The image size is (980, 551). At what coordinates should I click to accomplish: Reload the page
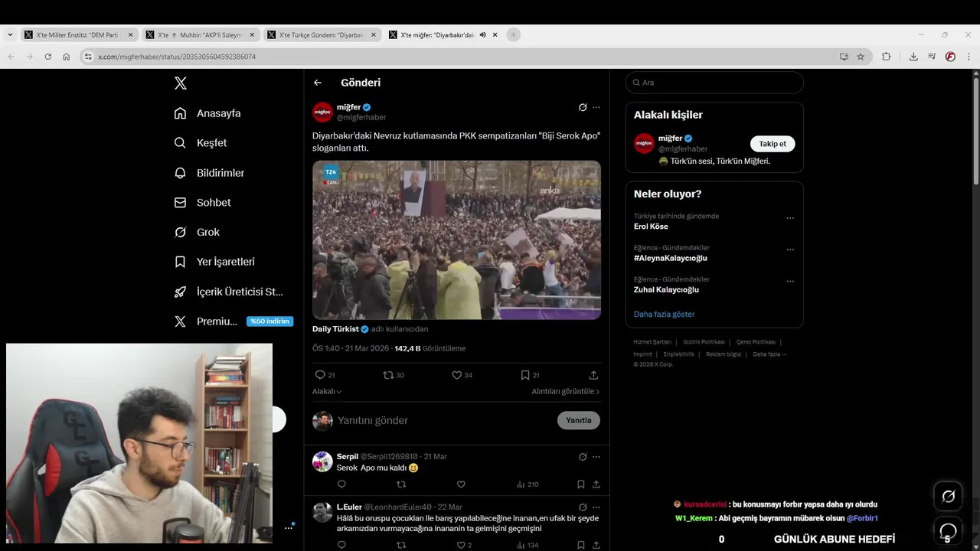point(47,57)
